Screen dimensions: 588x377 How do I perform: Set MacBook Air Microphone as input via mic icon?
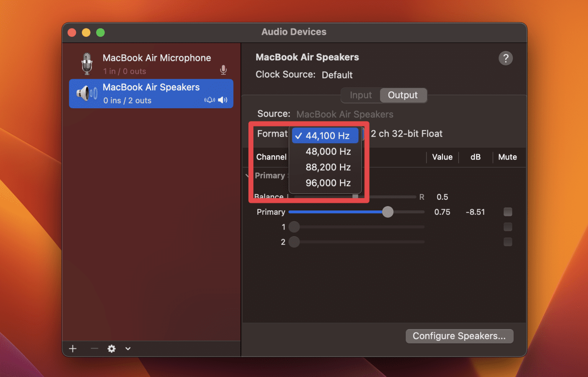tap(223, 70)
